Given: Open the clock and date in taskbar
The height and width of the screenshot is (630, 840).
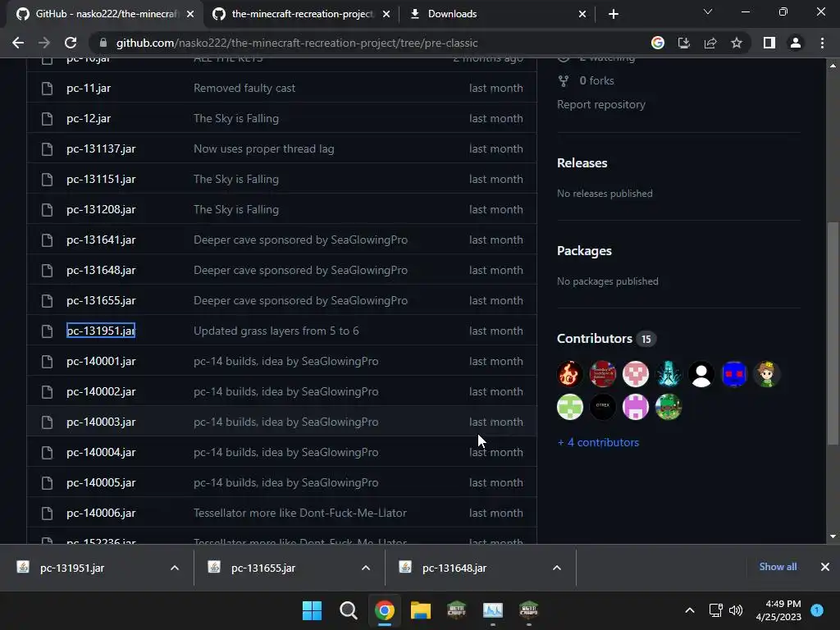Looking at the screenshot, I should pos(778,610).
